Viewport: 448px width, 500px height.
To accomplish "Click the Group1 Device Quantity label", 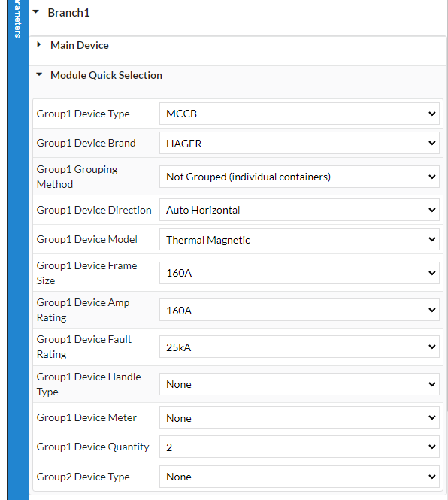I will click(92, 447).
